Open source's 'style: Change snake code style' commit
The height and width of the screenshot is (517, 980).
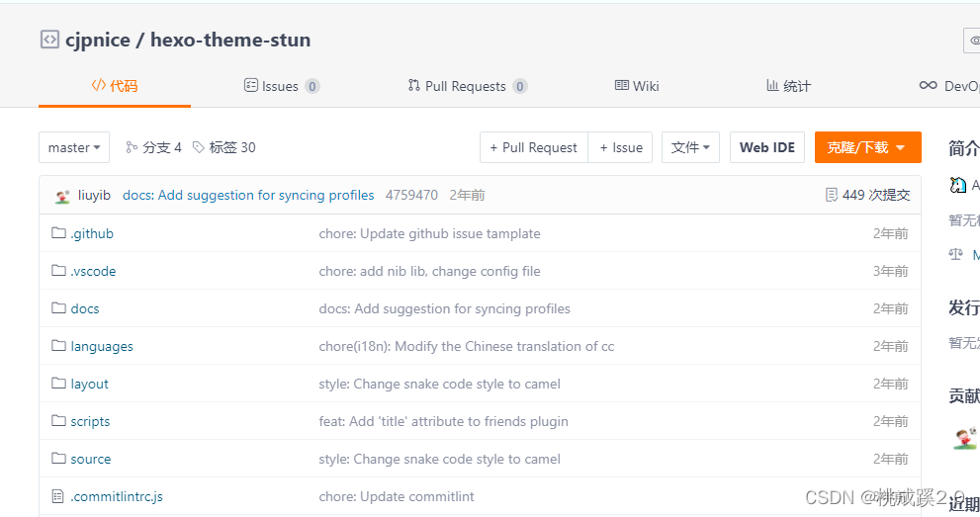pyautogui.click(x=439, y=459)
